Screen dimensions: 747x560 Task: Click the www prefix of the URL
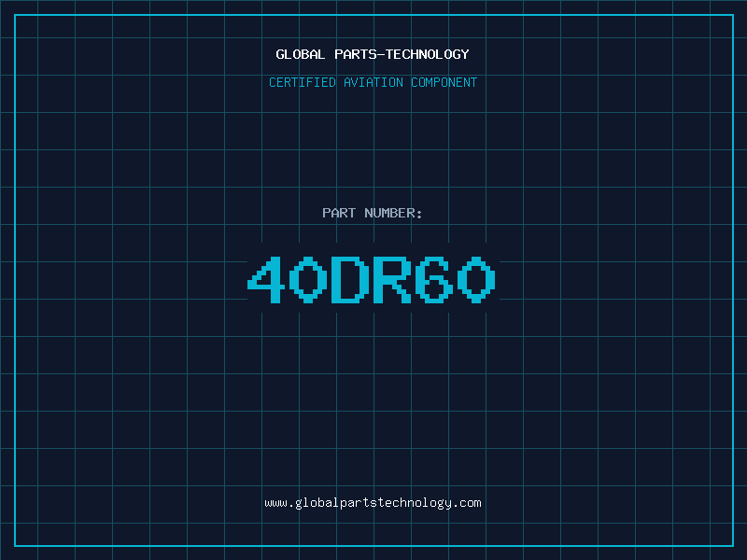(275, 503)
